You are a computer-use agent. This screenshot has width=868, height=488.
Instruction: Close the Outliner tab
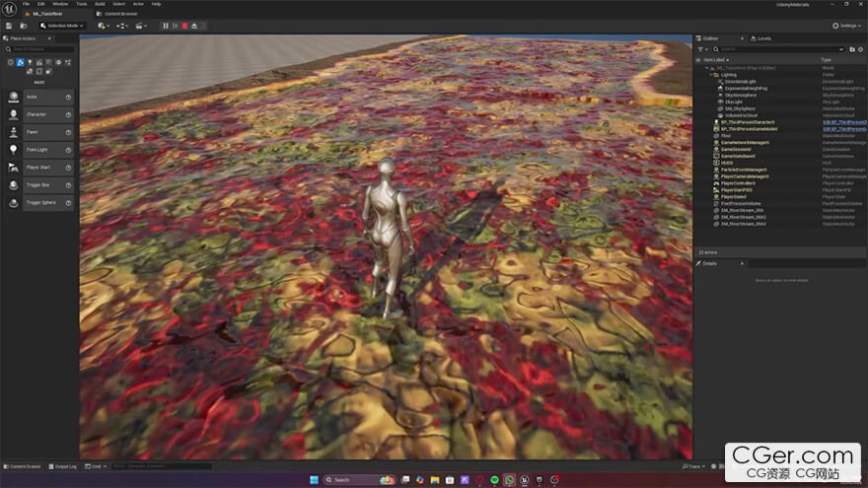[742, 38]
